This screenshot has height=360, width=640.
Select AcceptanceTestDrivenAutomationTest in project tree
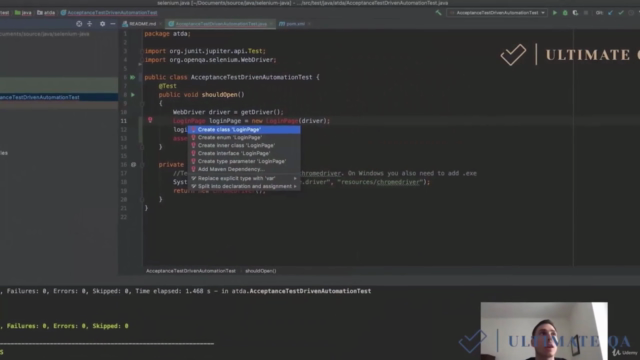coord(59,97)
